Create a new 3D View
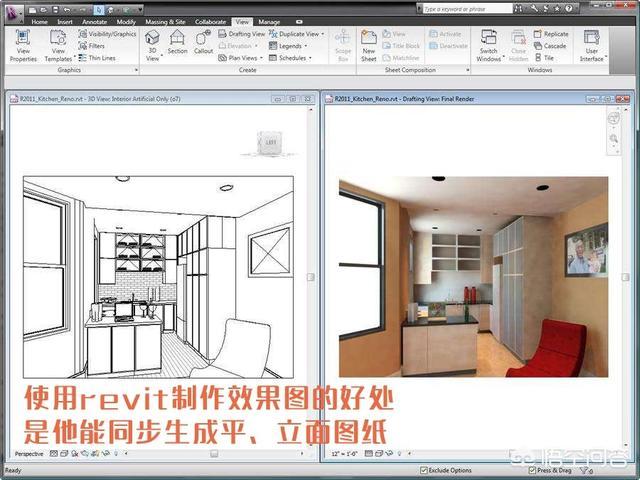This screenshot has width=640, height=480. pyautogui.click(x=152, y=46)
